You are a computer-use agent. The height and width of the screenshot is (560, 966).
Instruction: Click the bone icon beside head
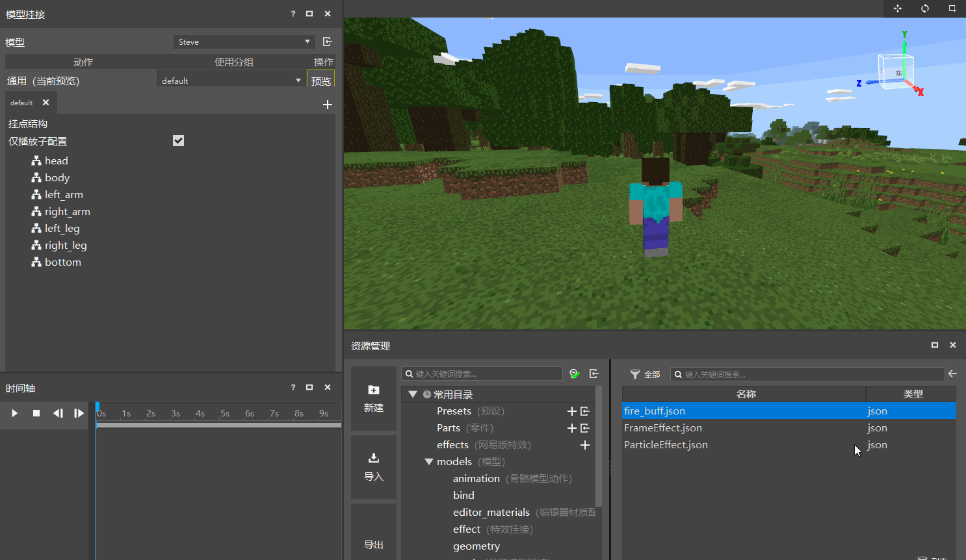pos(36,160)
